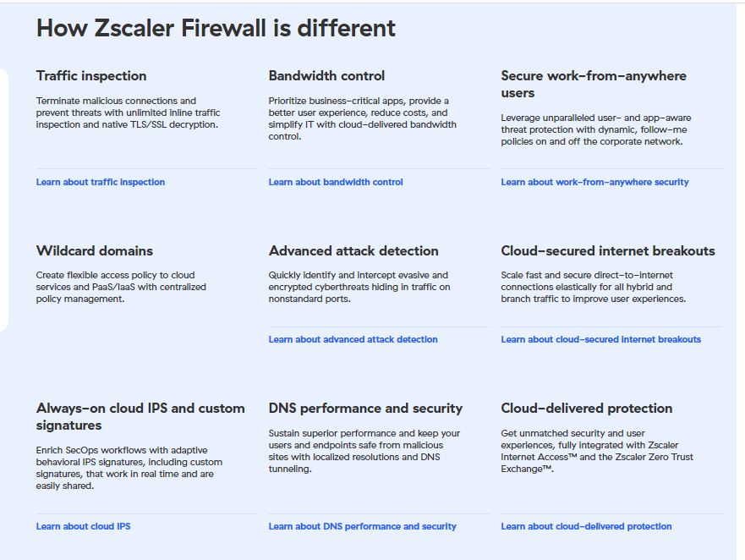Click Learn about bandwidth control
Image resolution: width=745 pixels, height=560 pixels.
coord(335,182)
